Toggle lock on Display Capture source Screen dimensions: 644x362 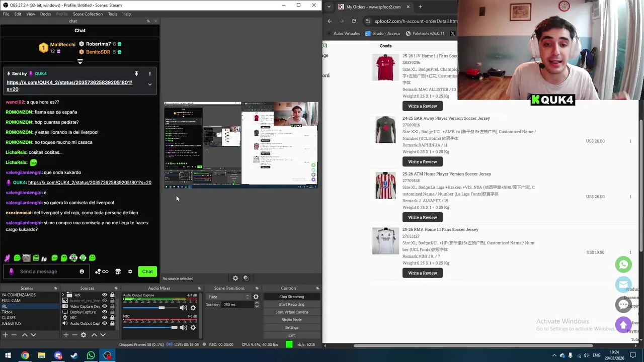click(112, 312)
